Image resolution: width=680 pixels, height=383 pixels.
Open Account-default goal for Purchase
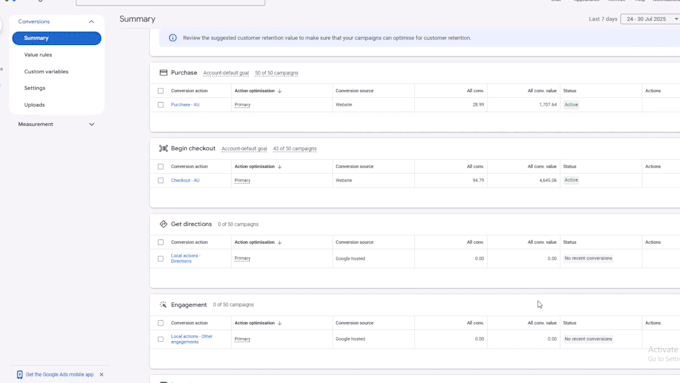226,73
